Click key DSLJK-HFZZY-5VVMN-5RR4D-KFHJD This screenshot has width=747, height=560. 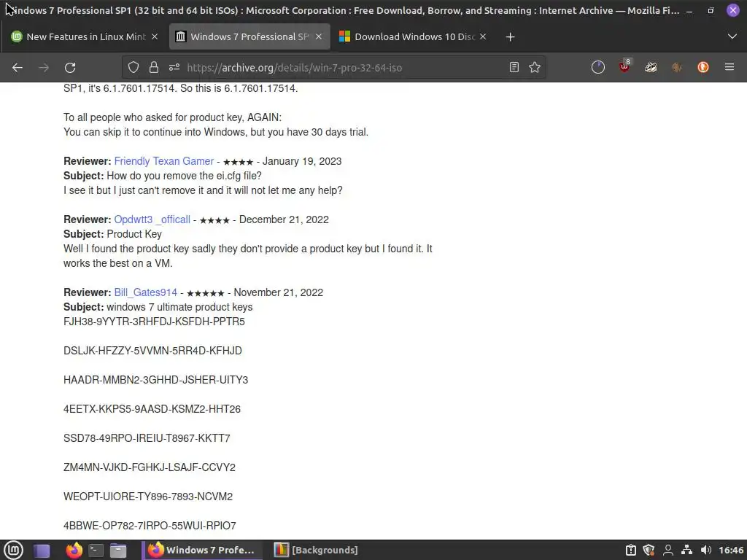coord(152,351)
